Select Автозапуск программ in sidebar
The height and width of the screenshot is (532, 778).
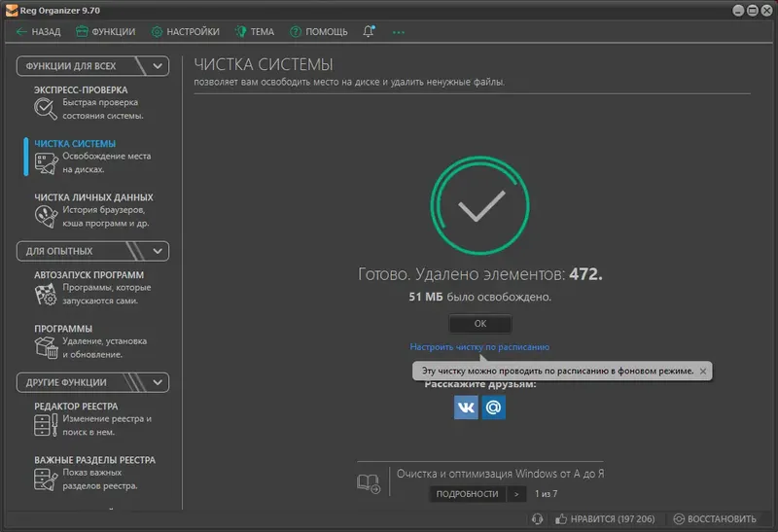[88, 275]
